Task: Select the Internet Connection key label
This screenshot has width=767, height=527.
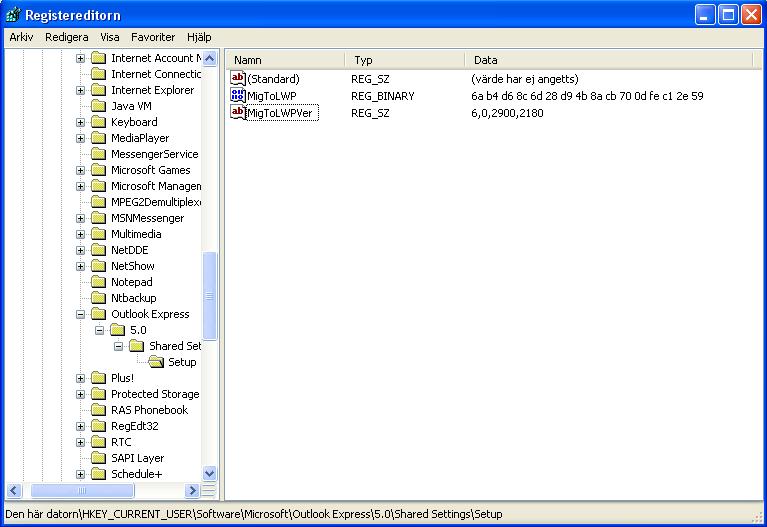Action: click(x=156, y=74)
